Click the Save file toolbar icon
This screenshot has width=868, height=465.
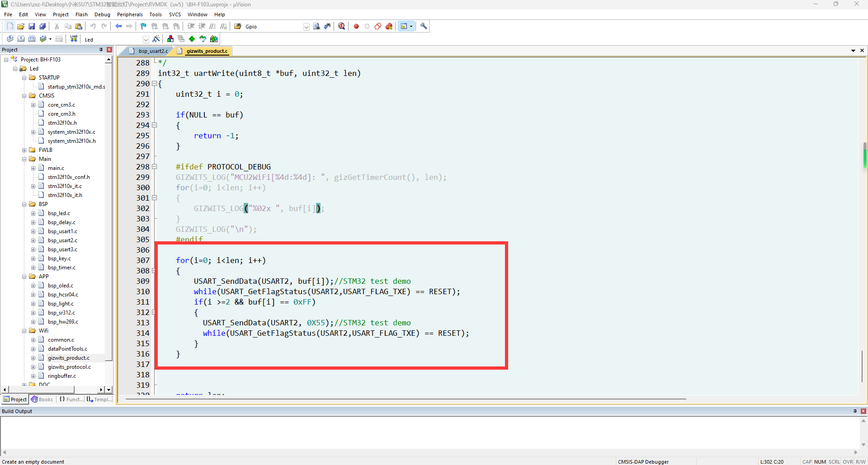pos(32,27)
